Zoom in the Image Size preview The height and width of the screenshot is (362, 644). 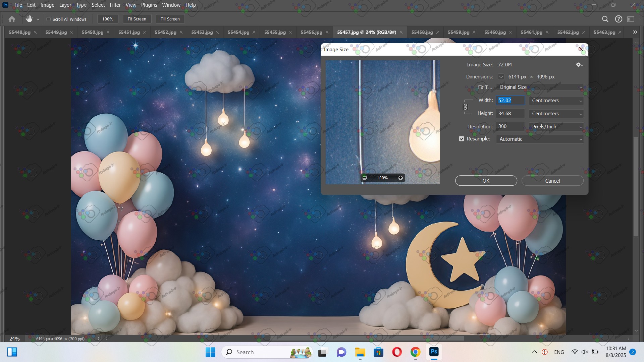pyautogui.click(x=400, y=178)
